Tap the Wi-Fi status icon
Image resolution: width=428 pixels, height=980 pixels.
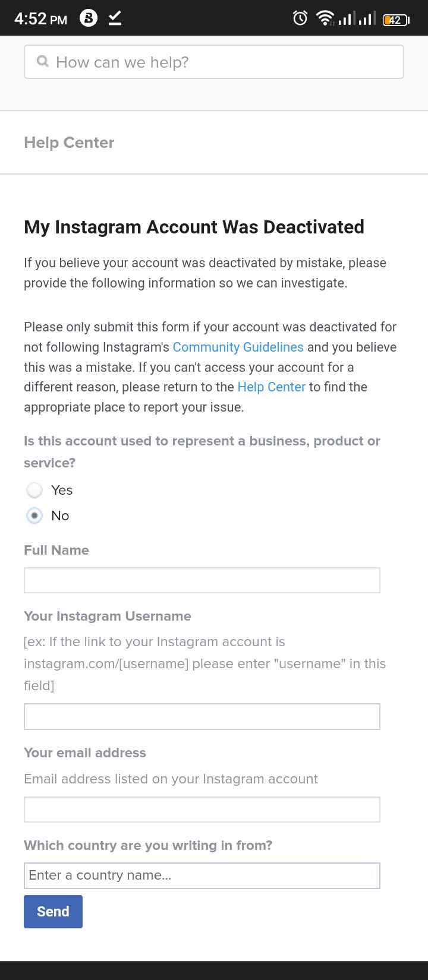tap(325, 18)
